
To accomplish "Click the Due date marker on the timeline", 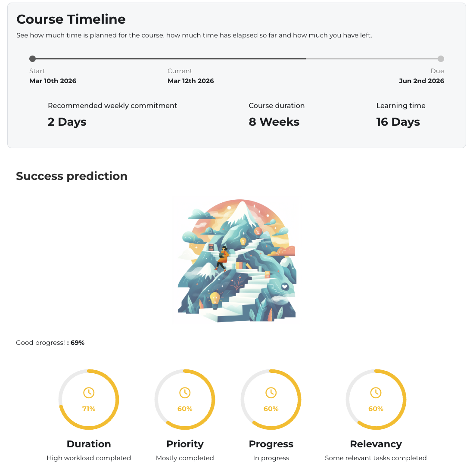I will (441, 59).
